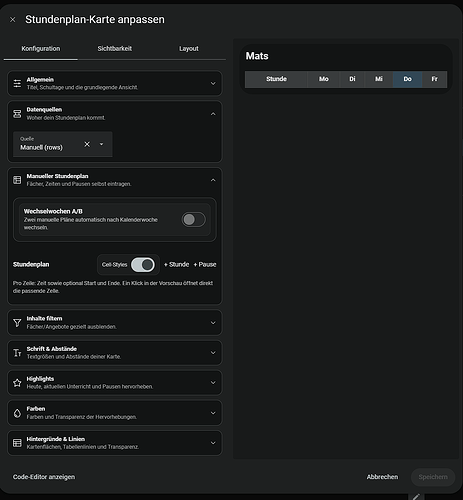Screen dimensions: 463x500
Task: Expand the Allgemein section chevron
Action: [213, 83]
